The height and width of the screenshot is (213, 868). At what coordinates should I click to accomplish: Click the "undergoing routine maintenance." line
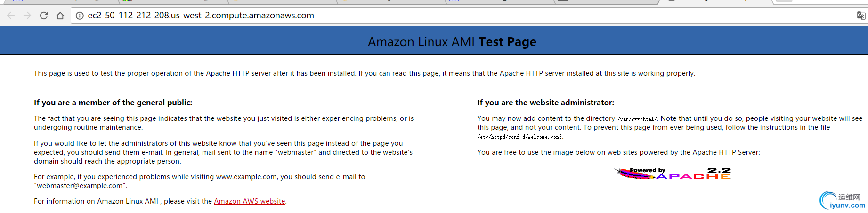coord(88,127)
